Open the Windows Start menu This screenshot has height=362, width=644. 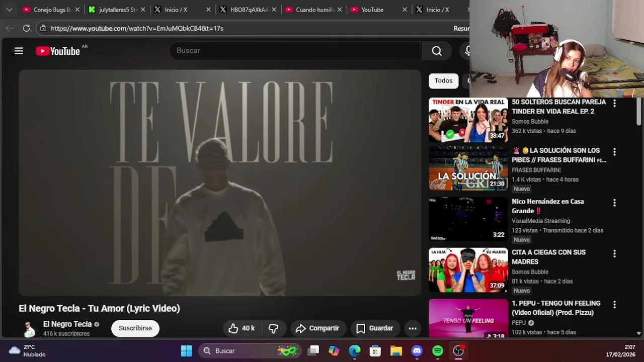coord(186,350)
